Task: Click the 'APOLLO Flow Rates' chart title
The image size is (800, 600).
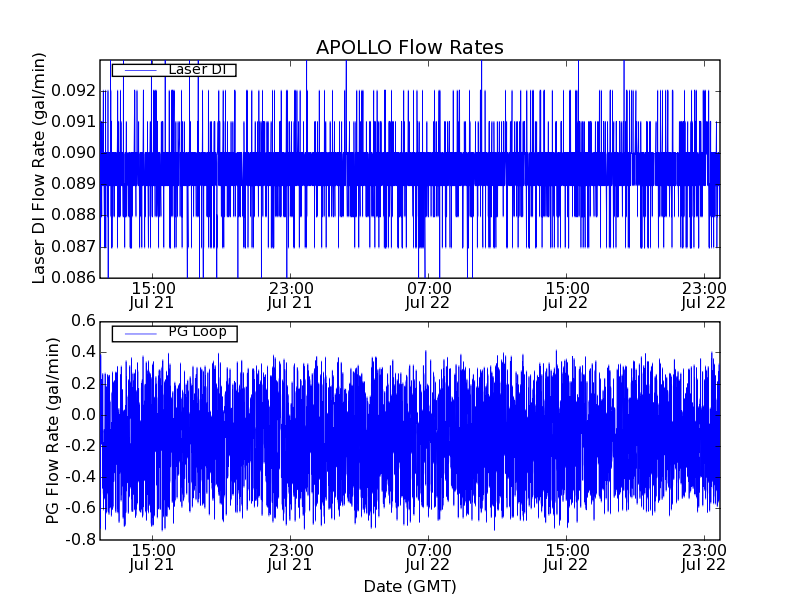Action: (410, 47)
